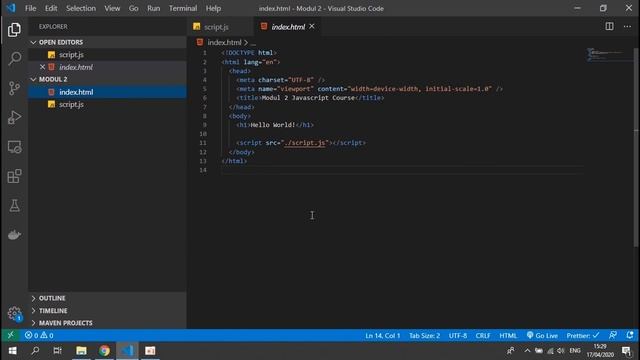Follow the ./script.js link in code
The height and width of the screenshot is (360, 640).
pos(305,142)
